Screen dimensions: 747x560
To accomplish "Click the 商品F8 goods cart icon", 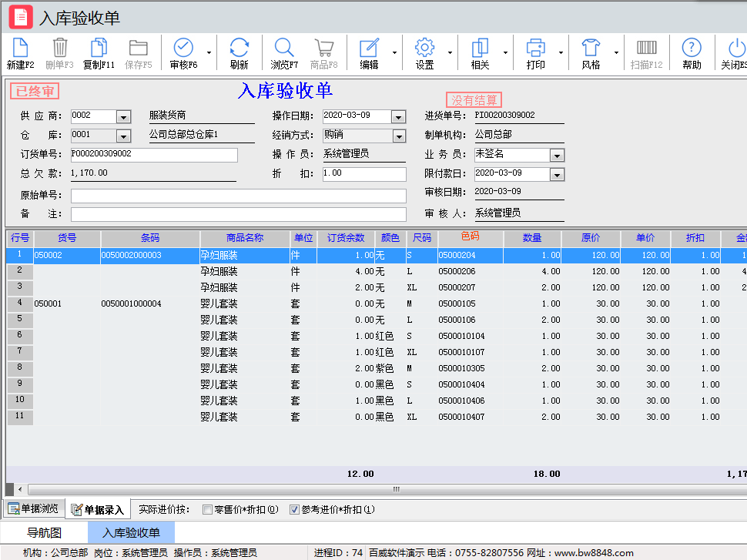I will [x=323, y=52].
